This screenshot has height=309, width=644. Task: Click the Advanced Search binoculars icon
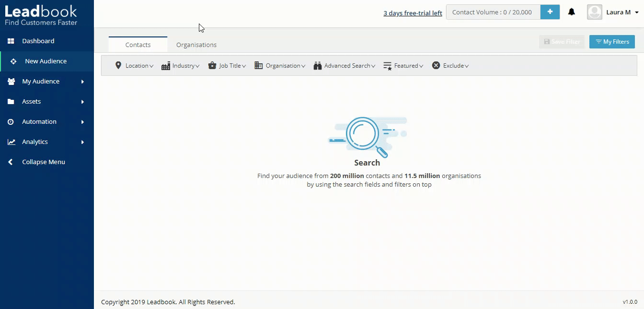click(x=317, y=66)
